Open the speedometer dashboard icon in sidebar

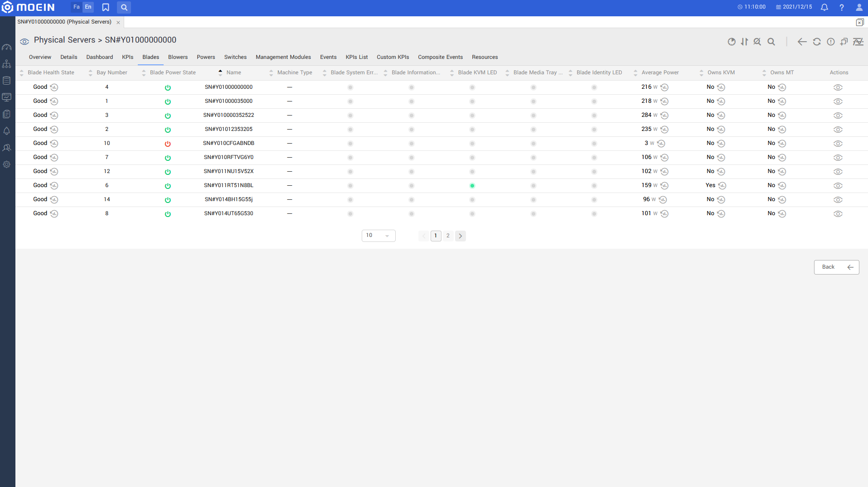click(7, 47)
